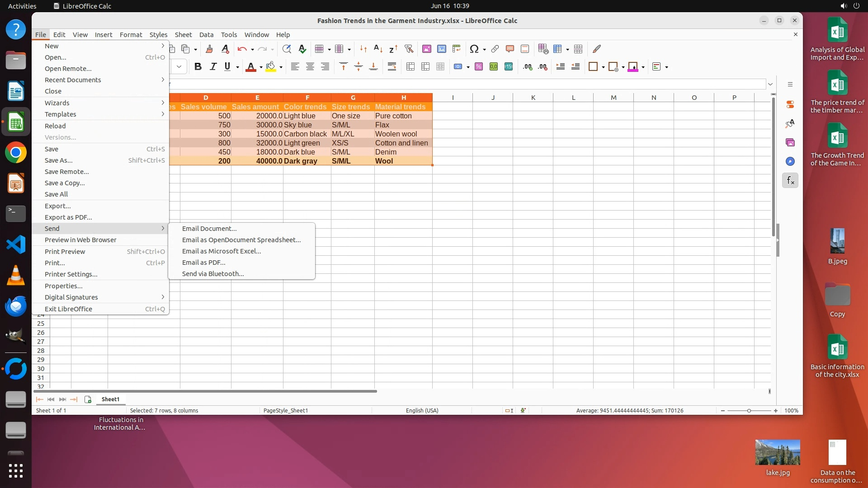The image size is (868, 488).
Task: Click the Sheet1 tab
Action: click(110, 399)
